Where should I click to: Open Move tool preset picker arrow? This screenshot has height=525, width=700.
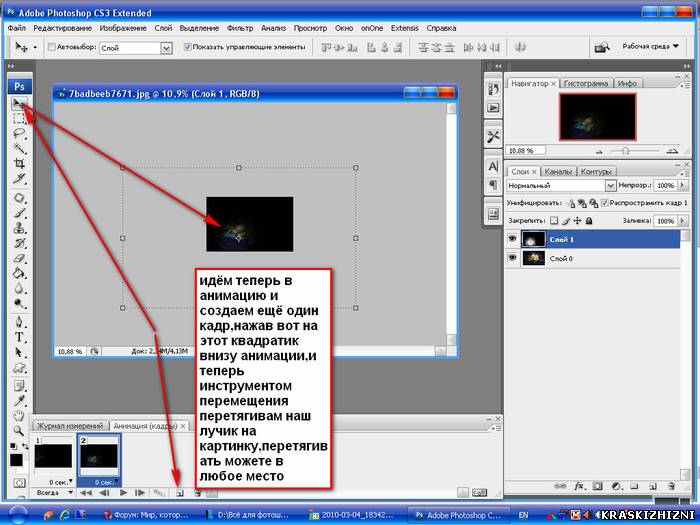(x=35, y=47)
